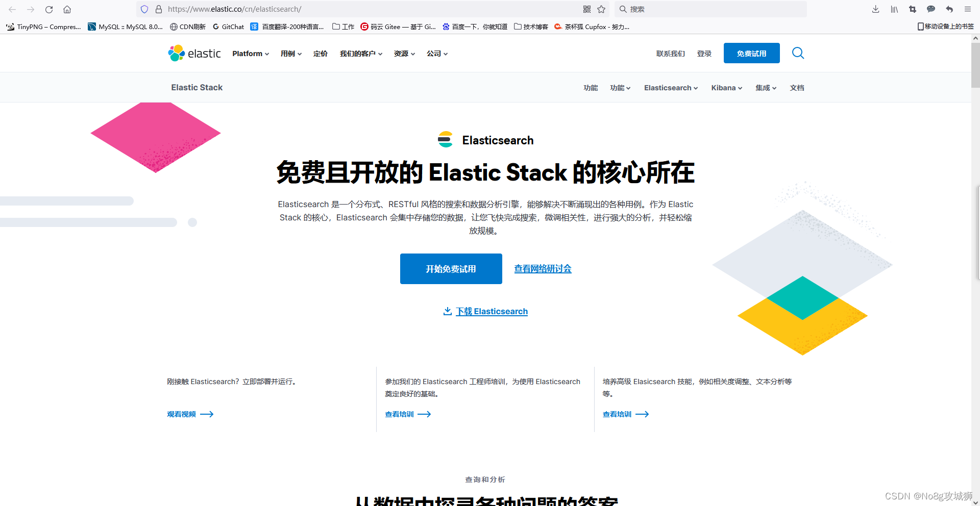Expand the Platform dropdown menu
This screenshot has width=980, height=506.
click(x=250, y=53)
